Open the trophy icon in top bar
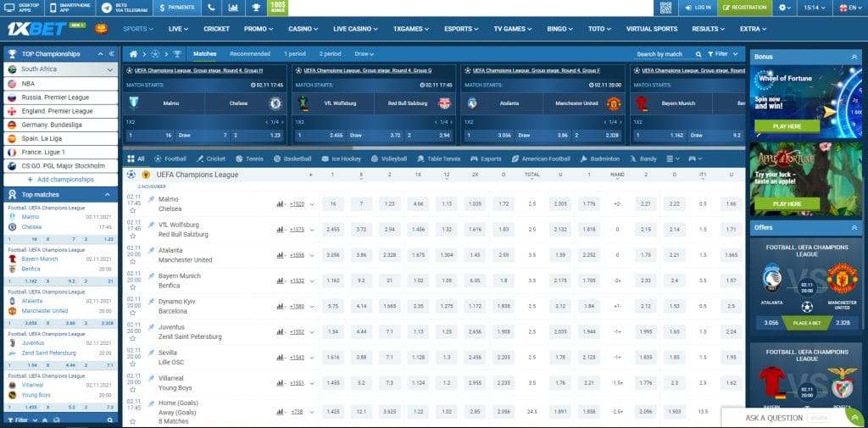The height and width of the screenshot is (428, 868). point(256,8)
